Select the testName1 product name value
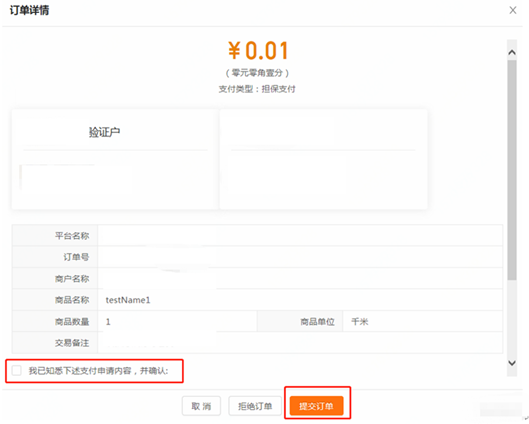 pos(128,300)
